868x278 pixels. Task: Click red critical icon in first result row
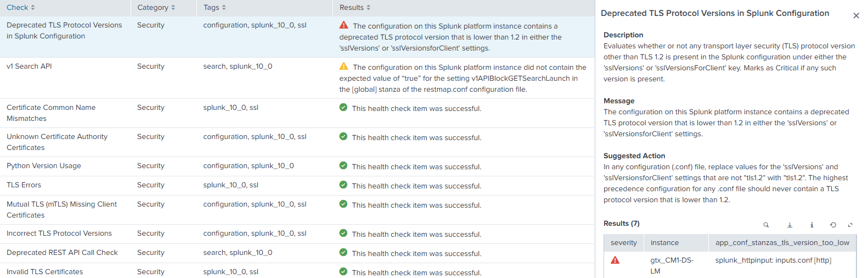(x=344, y=25)
